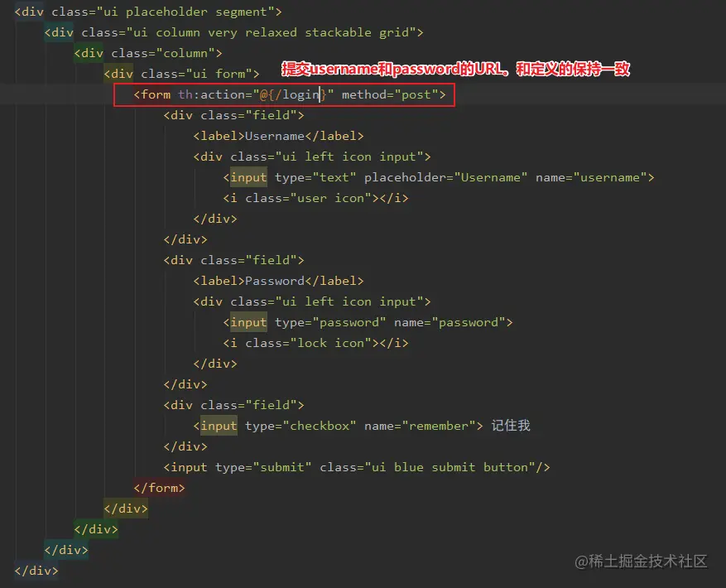Click the <label>Password</label> line
The image size is (726, 588).
[x=278, y=282]
